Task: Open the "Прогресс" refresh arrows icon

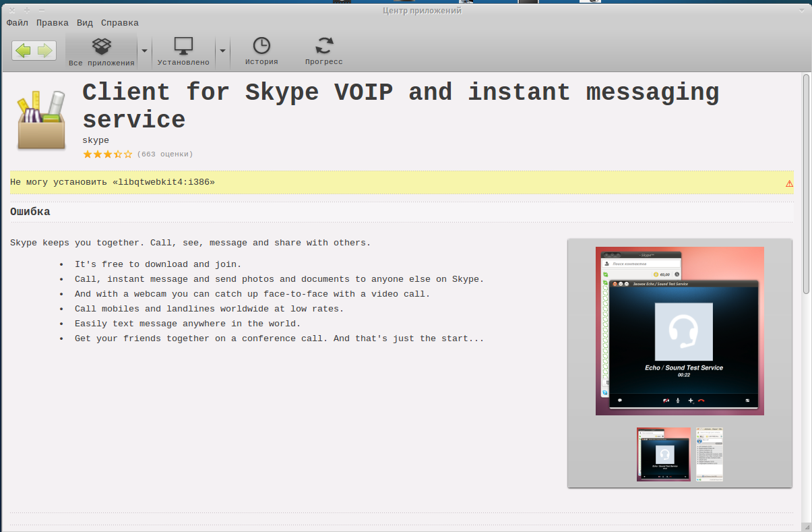Action: tap(324, 53)
